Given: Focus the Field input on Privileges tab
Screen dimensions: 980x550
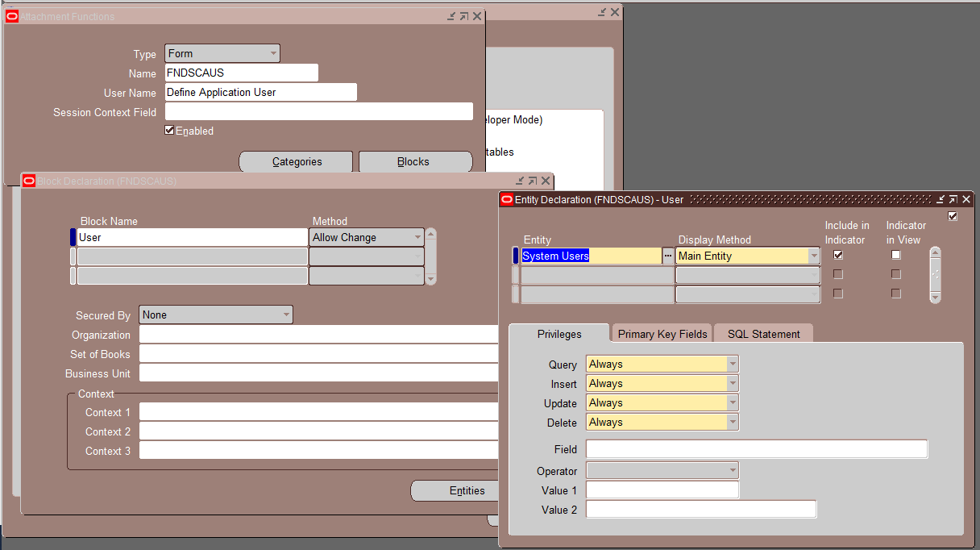Looking at the screenshot, I should (757, 449).
